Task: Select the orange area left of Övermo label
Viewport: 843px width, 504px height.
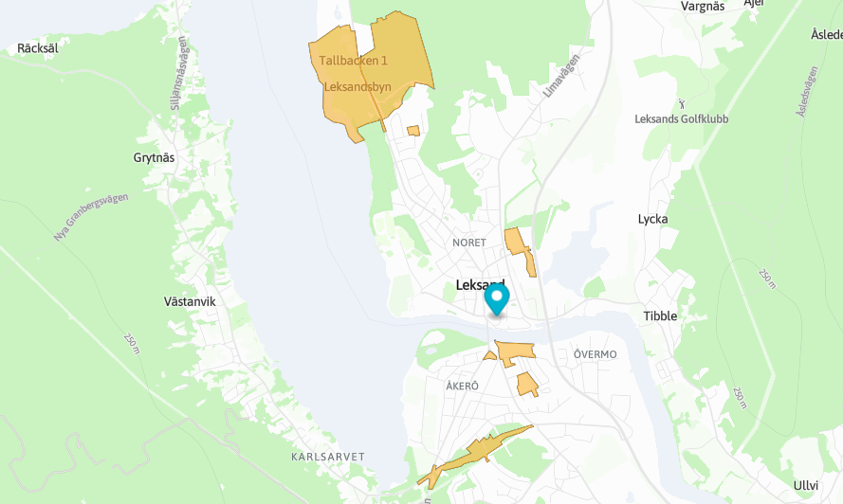Action: click(515, 352)
